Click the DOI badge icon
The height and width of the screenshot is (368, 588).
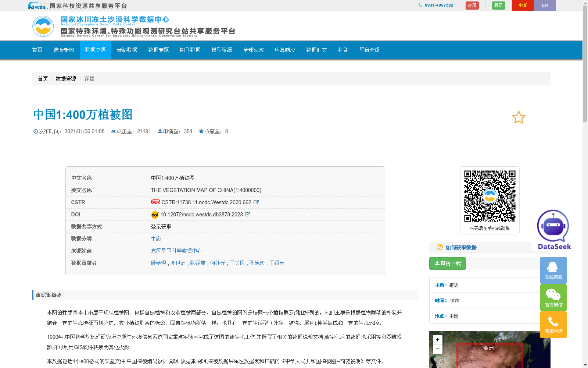[155, 215]
